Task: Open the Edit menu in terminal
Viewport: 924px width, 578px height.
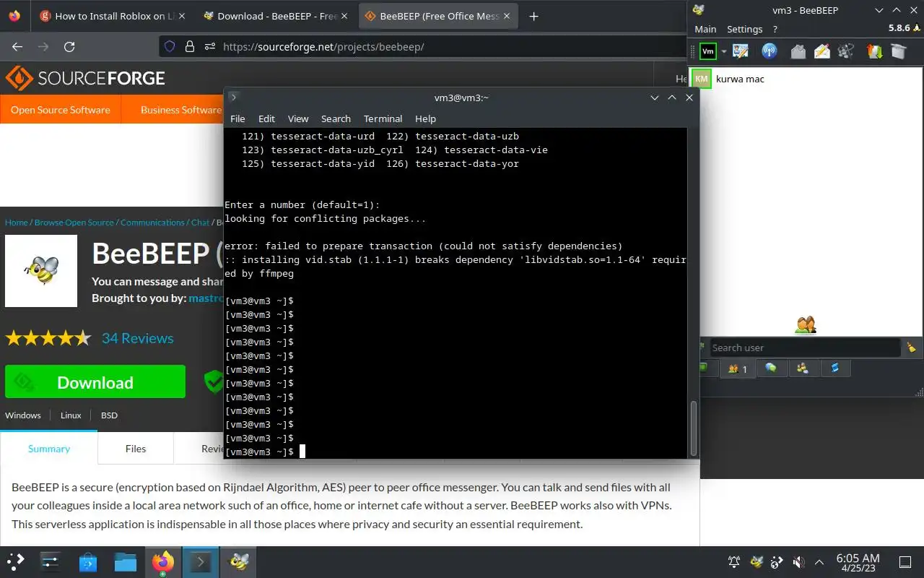Action: pos(266,118)
